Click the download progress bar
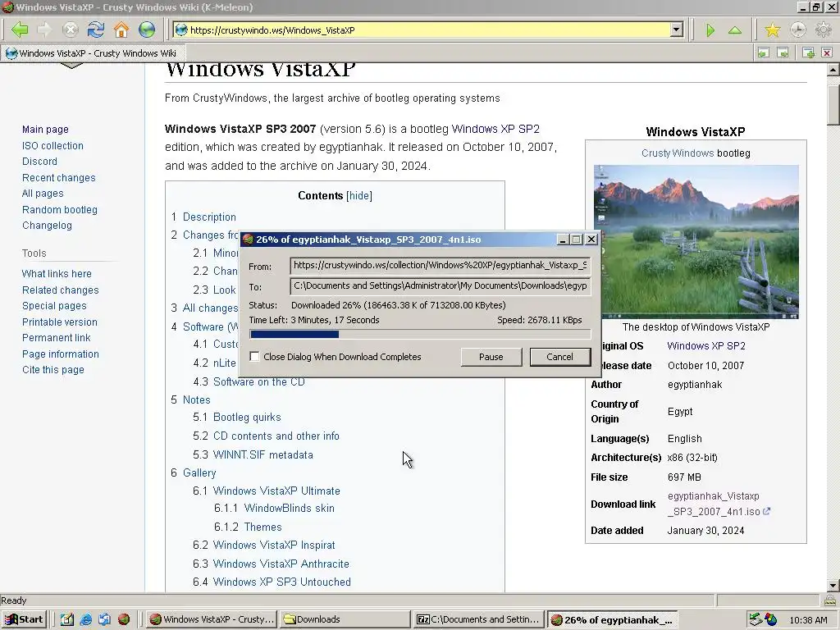840x630 pixels. (420, 335)
